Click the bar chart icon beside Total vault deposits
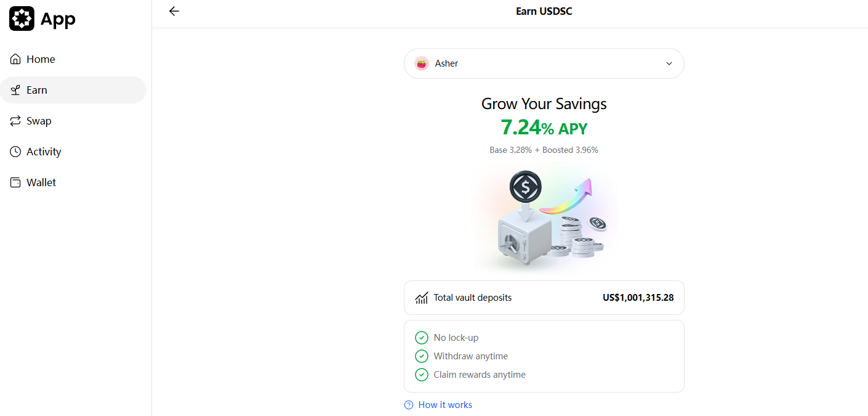The image size is (868, 416). (x=421, y=298)
